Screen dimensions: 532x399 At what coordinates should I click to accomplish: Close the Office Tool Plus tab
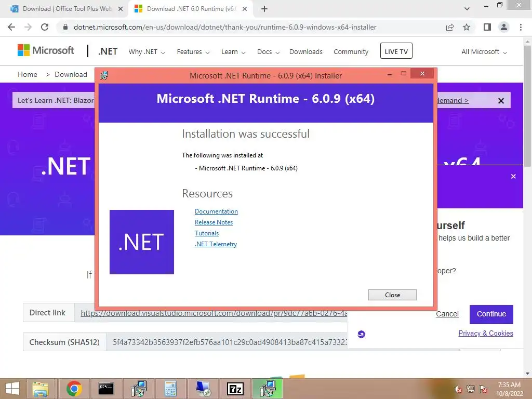121,9
